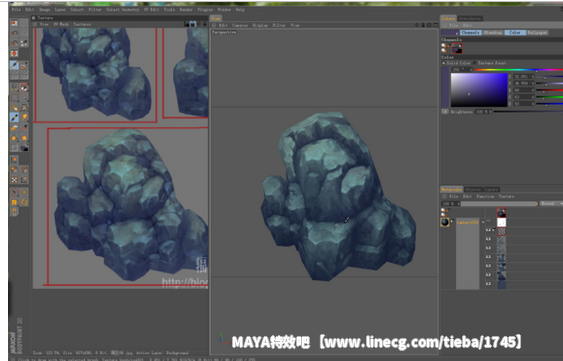Image resolution: width=563 pixels, height=361 pixels.
Task: Hide the bottom-most texture layer
Action: coord(488,284)
